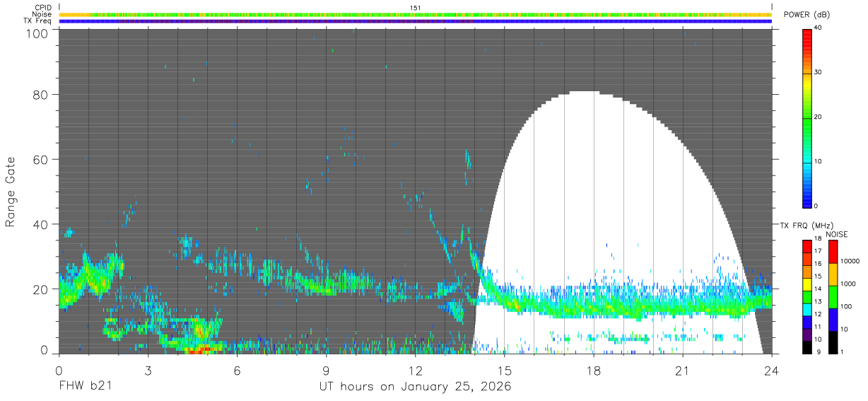The width and height of the screenshot is (868, 401).
Task: Click the Noise label left of the strip
Action: [42, 14]
